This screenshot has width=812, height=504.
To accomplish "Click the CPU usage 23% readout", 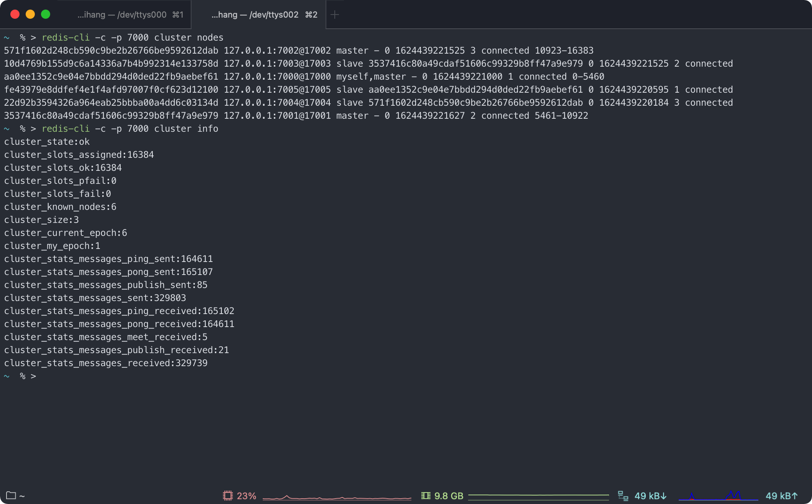I will tap(246, 496).
